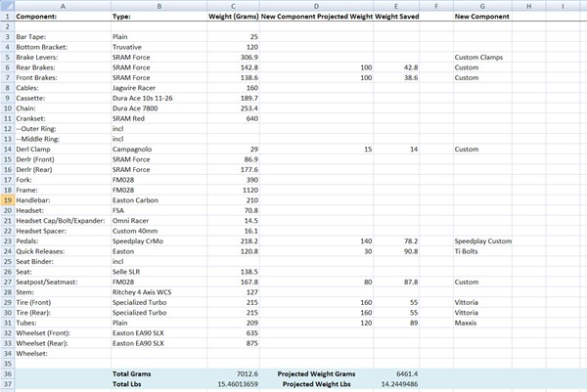Select the 'Truvative' cell
587x392 pixels.
click(158, 47)
